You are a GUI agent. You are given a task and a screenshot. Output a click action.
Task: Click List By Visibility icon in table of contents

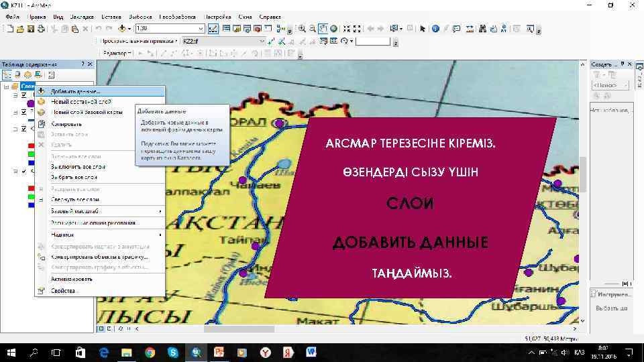[x=28, y=74]
